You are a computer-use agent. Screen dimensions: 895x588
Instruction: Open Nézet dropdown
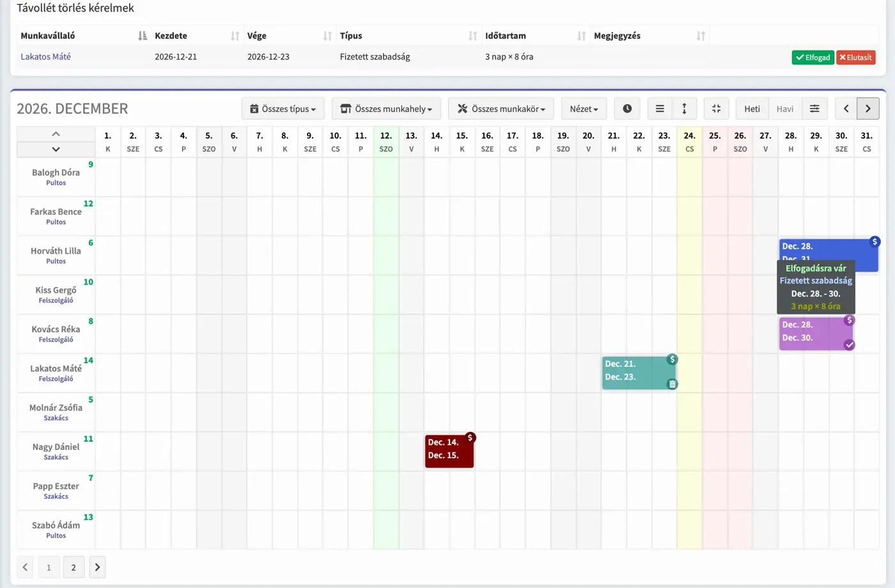pyautogui.click(x=584, y=109)
